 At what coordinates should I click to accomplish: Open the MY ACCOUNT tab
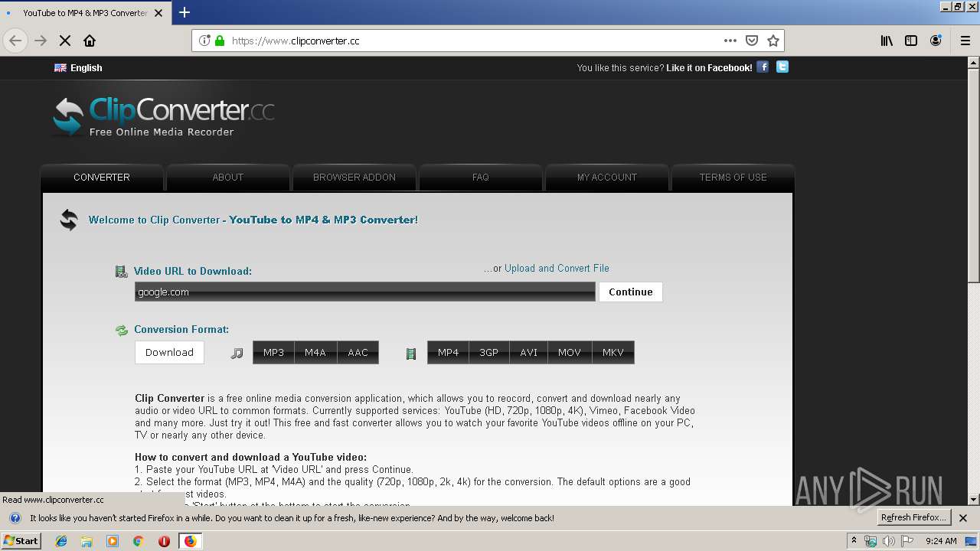coord(607,177)
